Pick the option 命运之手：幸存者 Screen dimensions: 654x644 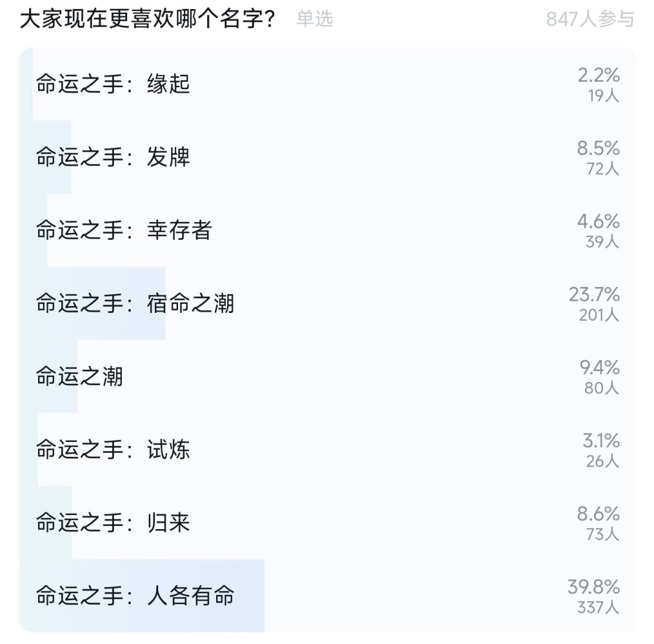pos(124,231)
